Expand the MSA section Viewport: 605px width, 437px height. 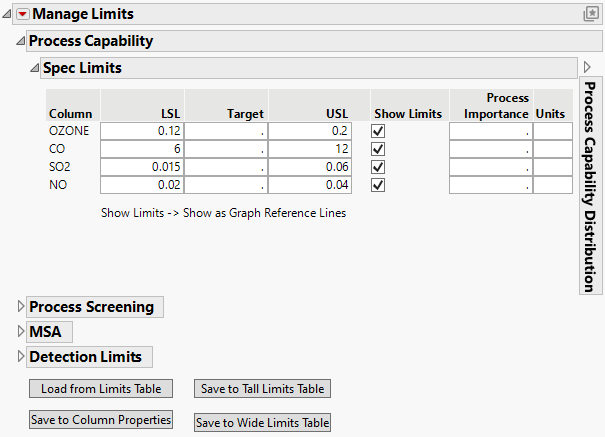click(x=21, y=331)
